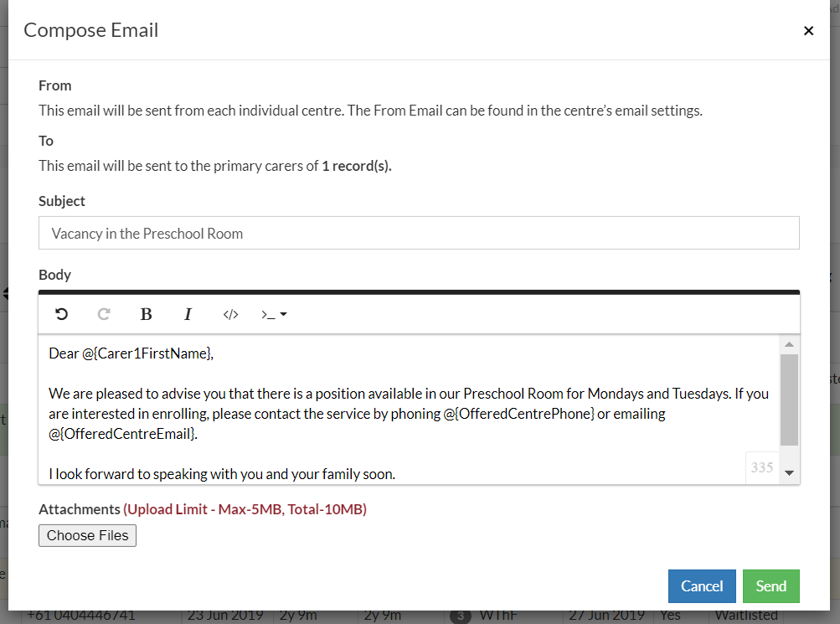The height and width of the screenshot is (624, 840).
Task: Click the scroll-up arrow on the body editor
Action: (788, 343)
